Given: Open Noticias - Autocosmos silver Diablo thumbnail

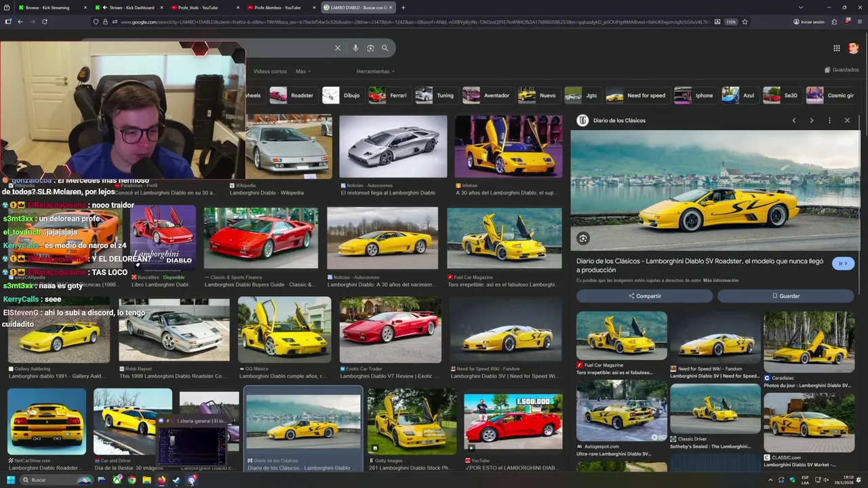Looking at the screenshot, I should pyautogui.click(x=393, y=146).
